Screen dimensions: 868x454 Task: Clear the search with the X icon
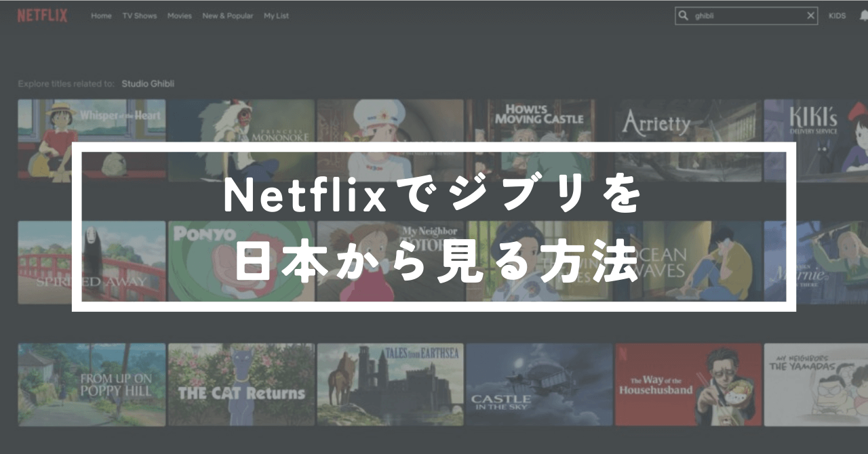pyautogui.click(x=810, y=16)
